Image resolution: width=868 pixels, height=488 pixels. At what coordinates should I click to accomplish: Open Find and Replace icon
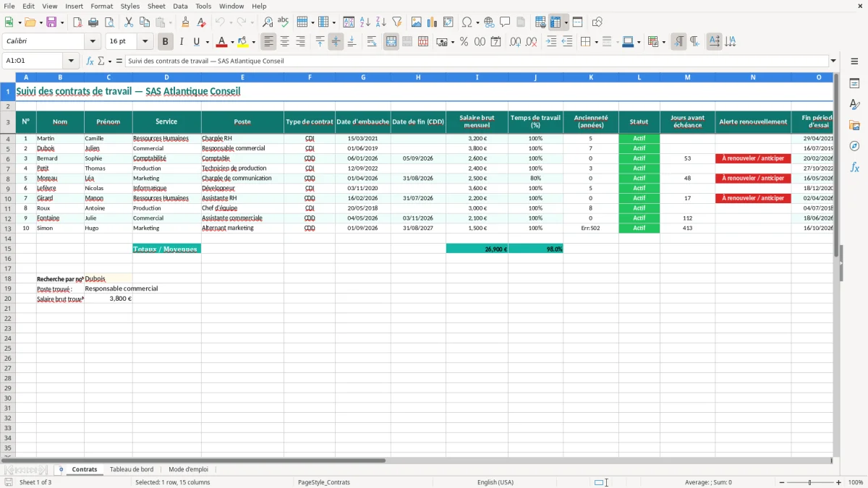tap(268, 22)
